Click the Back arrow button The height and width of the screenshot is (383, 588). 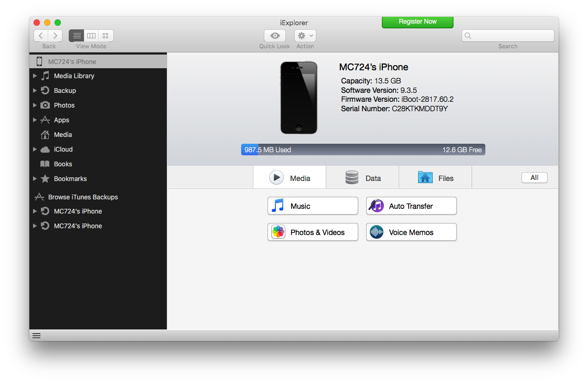[x=41, y=36]
